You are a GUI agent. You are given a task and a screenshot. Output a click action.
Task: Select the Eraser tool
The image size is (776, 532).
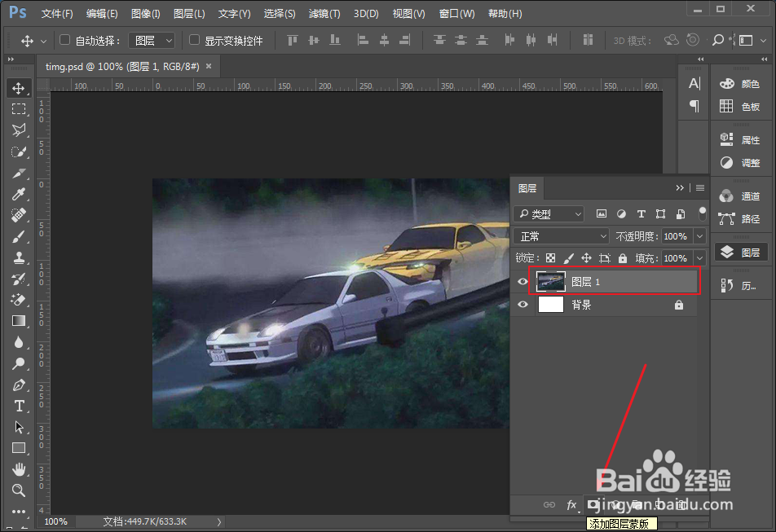(x=19, y=300)
